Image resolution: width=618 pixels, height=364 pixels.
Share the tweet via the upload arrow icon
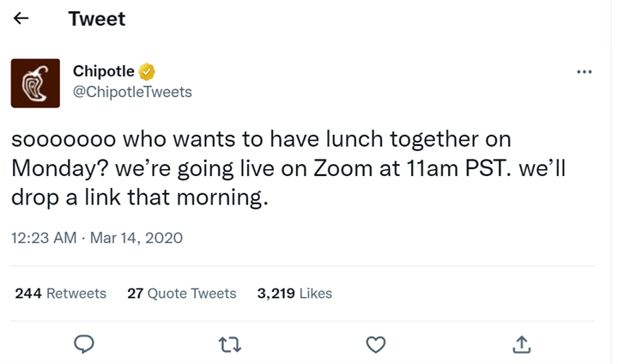coord(521,344)
